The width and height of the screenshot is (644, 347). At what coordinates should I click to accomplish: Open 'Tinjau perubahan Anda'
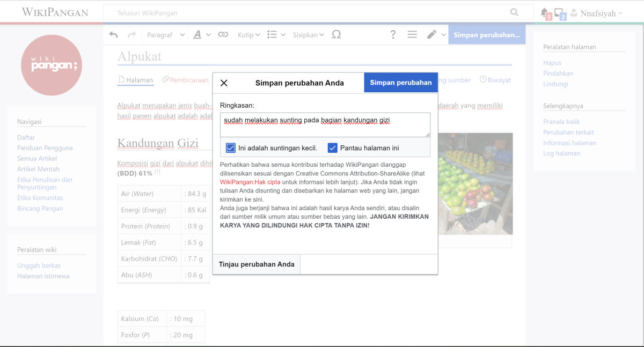256,264
